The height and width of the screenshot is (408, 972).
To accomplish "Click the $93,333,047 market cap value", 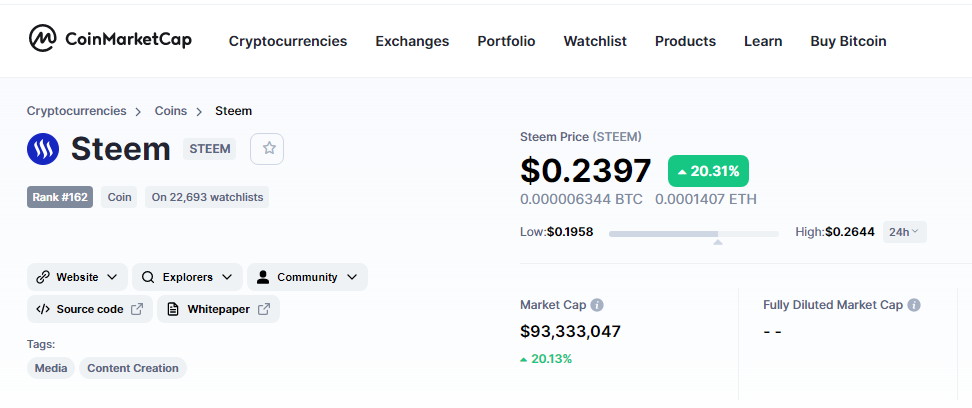I will pyautogui.click(x=570, y=331).
